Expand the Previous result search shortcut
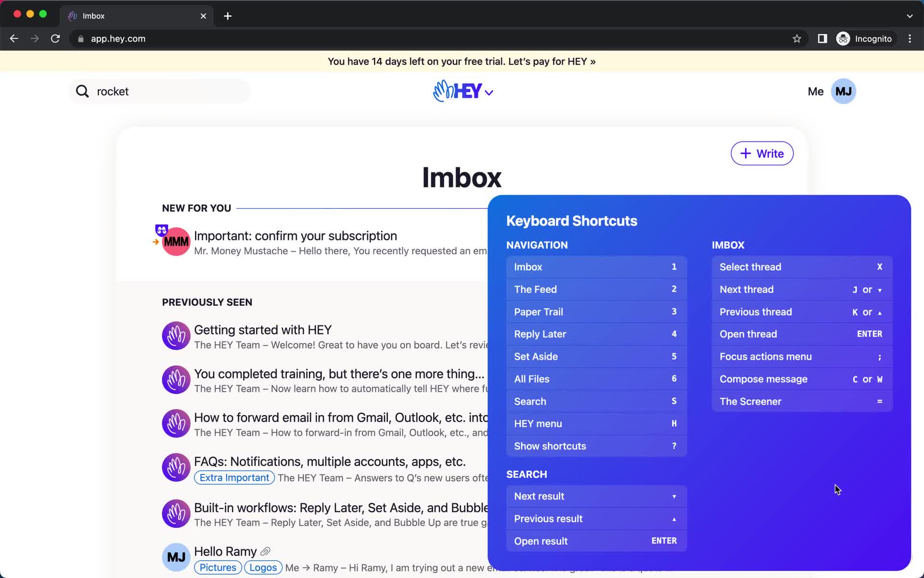This screenshot has width=924, height=578. [595, 518]
